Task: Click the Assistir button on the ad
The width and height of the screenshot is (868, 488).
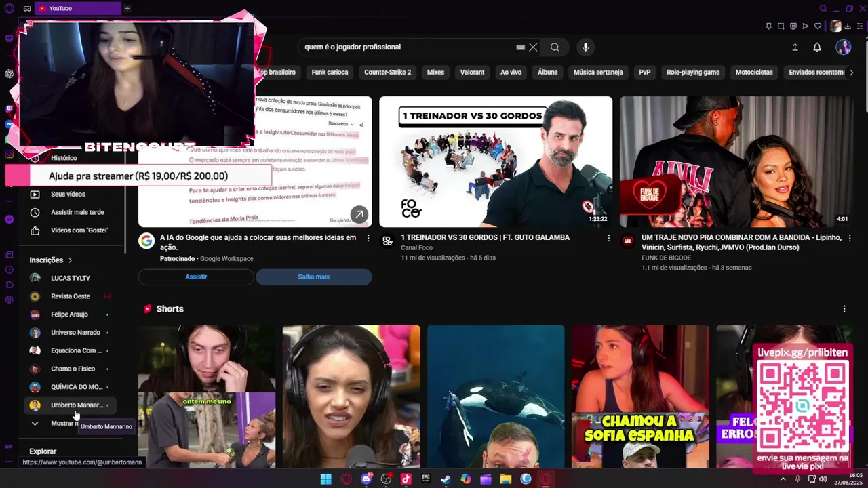Action: click(196, 277)
